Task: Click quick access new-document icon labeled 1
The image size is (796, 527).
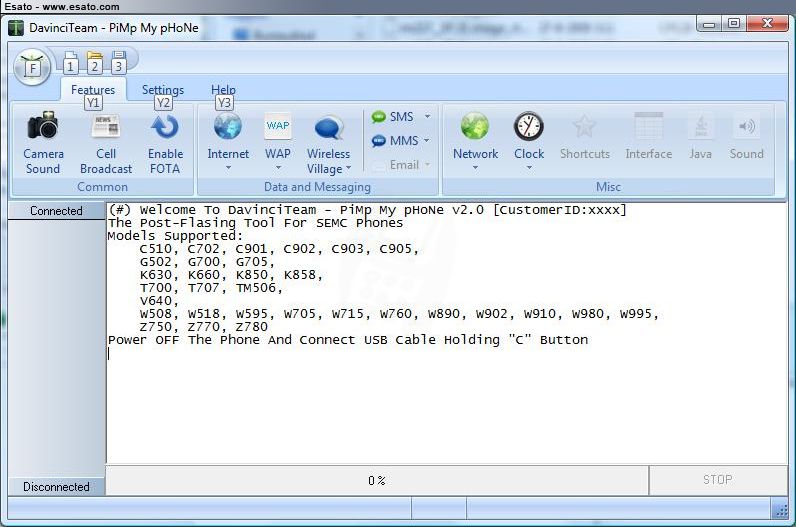Action: 71,62
